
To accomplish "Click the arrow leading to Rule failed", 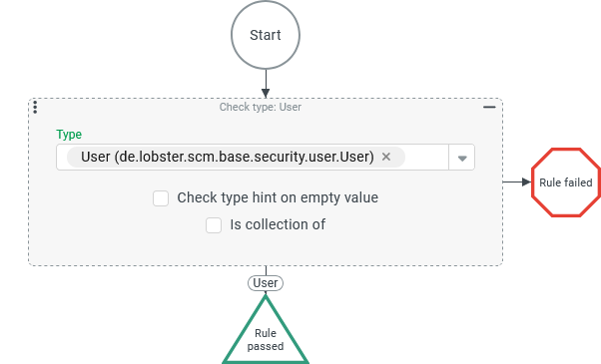I will pos(517,182).
